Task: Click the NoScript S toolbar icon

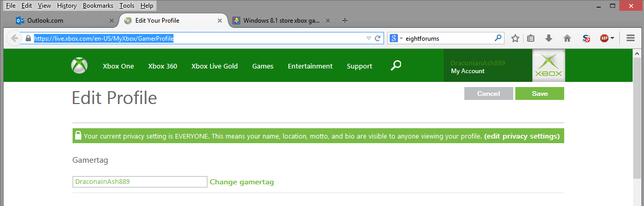Action: (586, 38)
